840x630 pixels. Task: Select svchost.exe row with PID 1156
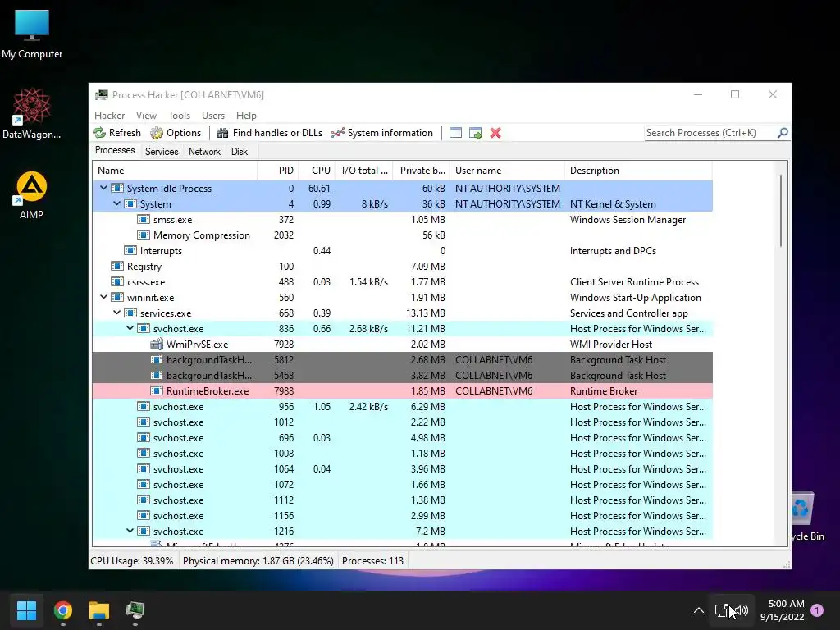402,515
